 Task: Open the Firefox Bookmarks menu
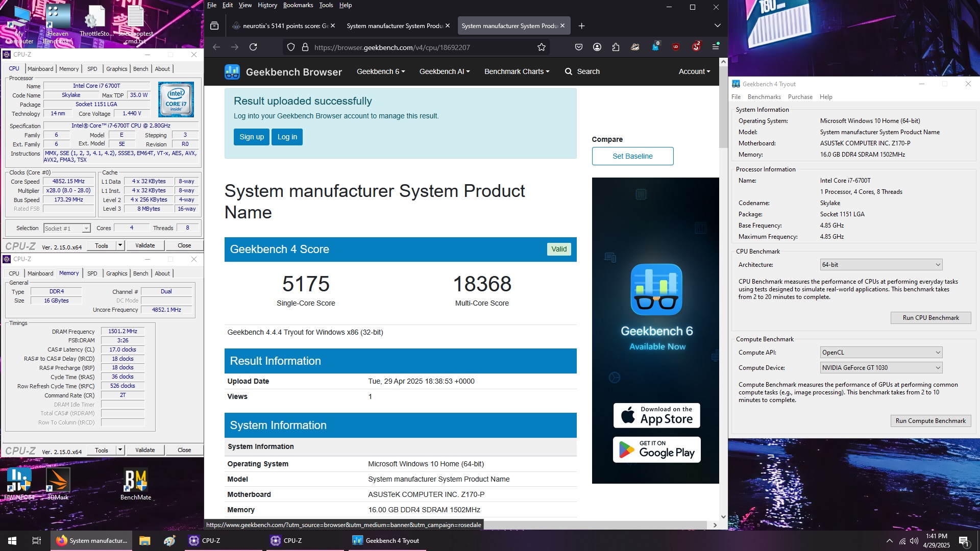coord(298,5)
